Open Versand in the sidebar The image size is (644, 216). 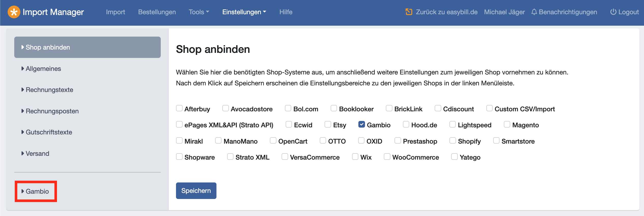(87, 153)
